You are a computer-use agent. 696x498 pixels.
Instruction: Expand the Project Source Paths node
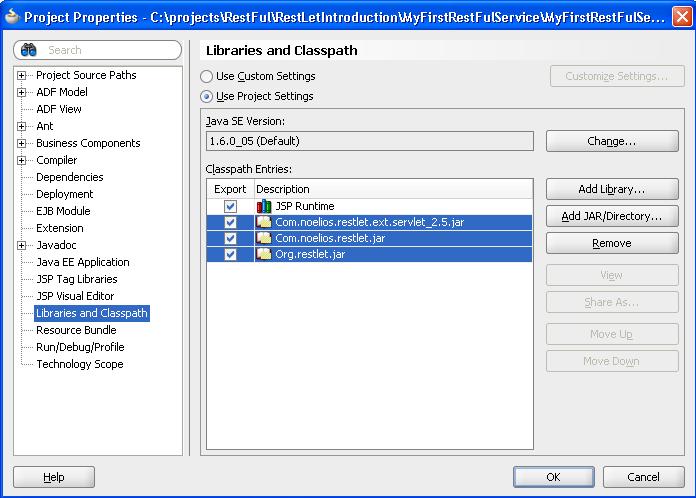click(22, 75)
